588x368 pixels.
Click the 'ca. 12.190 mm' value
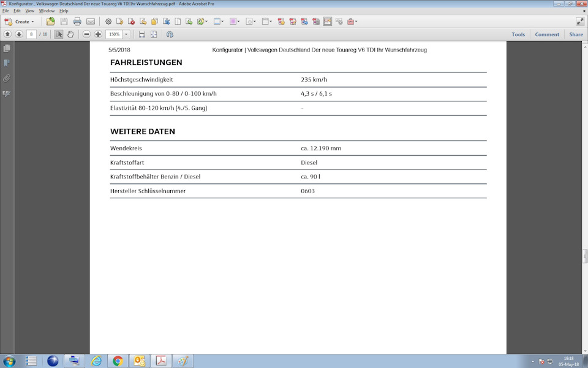pyautogui.click(x=321, y=148)
